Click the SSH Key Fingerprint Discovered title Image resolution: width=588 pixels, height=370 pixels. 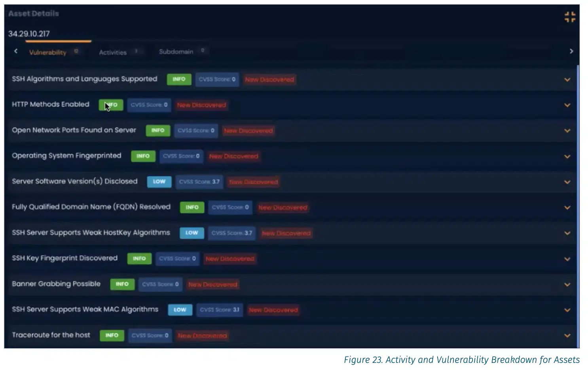pyautogui.click(x=64, y=258)
